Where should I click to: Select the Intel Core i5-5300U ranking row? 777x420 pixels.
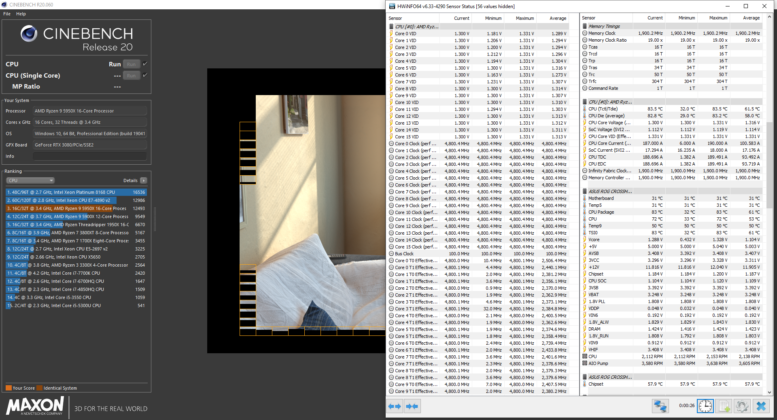click(x=76, y=306)
